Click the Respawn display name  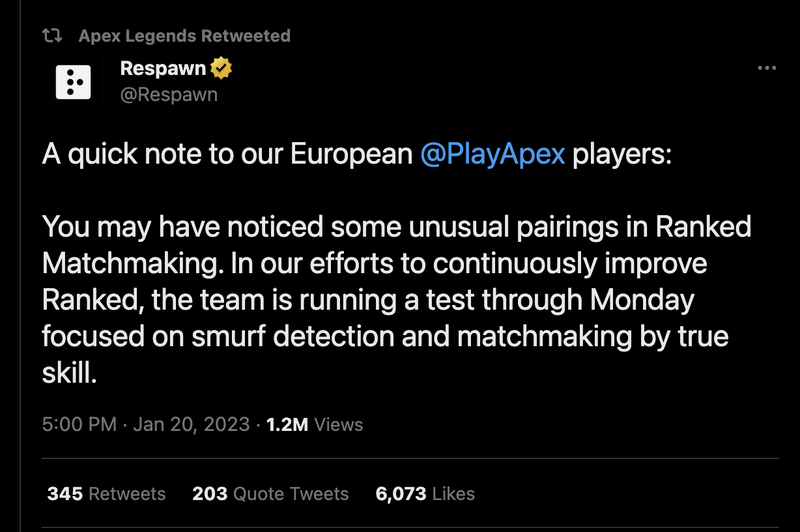[163, 70]
